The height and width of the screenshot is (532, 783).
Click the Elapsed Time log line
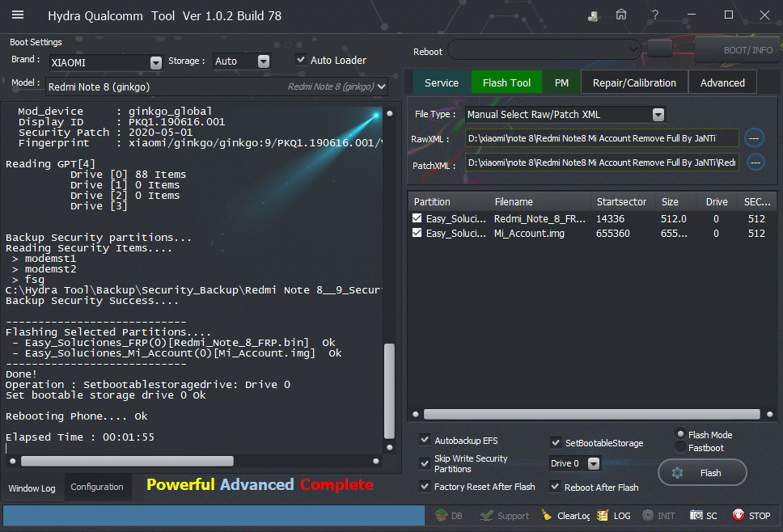[80, 437]
